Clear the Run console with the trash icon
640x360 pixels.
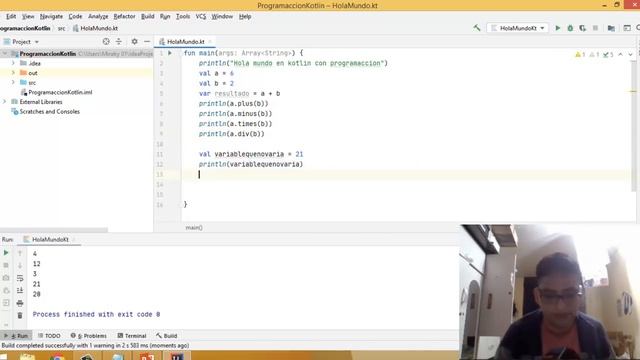pos(20,315)
